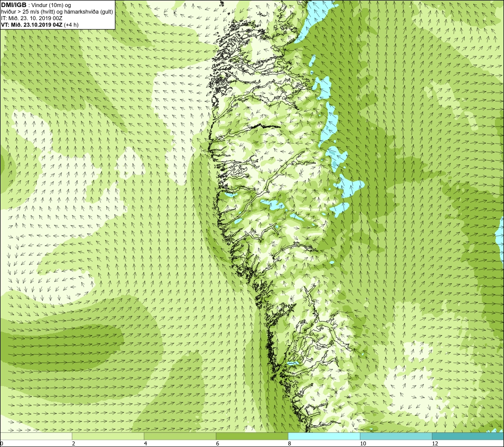Viewport: 504px width, 447px height.
Task: Click the darkest teal swatch above 12
Action: coord(468,436)
